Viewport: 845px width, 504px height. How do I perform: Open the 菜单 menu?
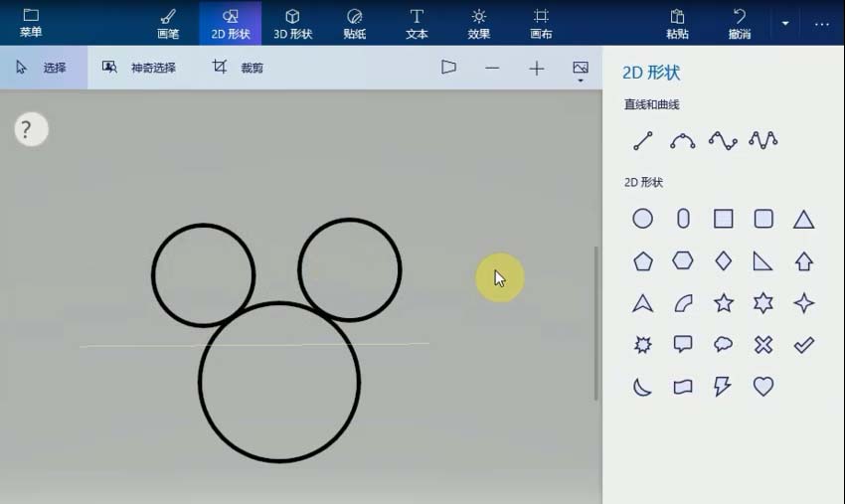click(31, 23)
